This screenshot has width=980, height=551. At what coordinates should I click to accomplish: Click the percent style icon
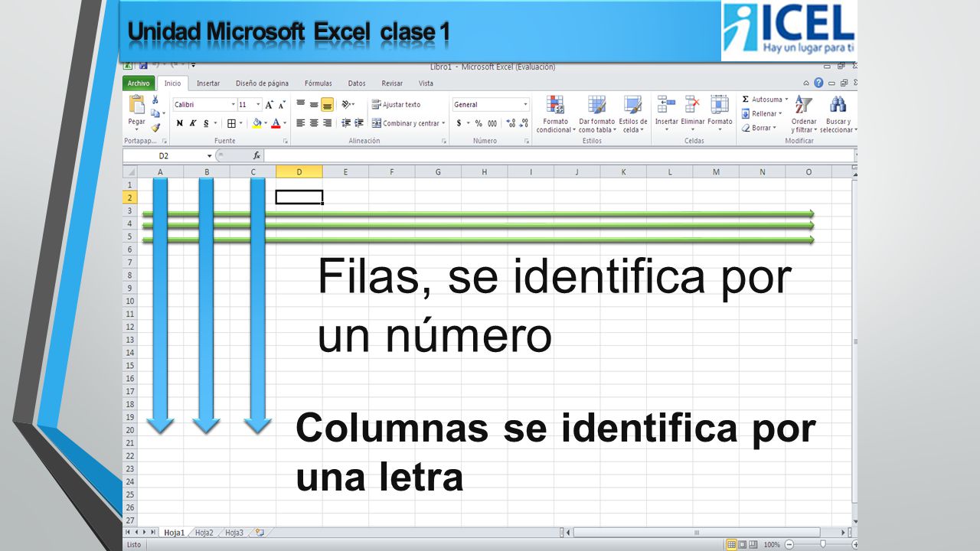point(479,123)
